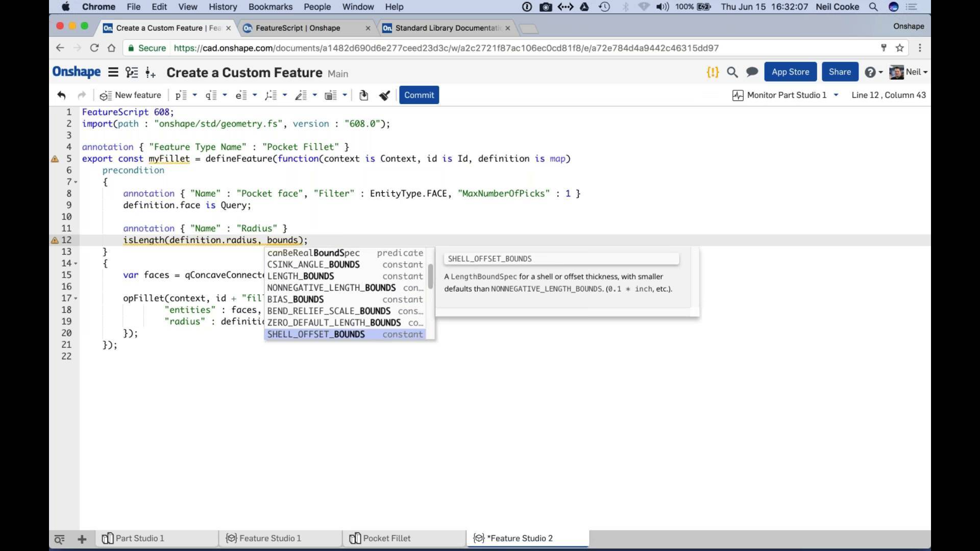
Task: Reload the browser page
Action: (x=94, y=48)
